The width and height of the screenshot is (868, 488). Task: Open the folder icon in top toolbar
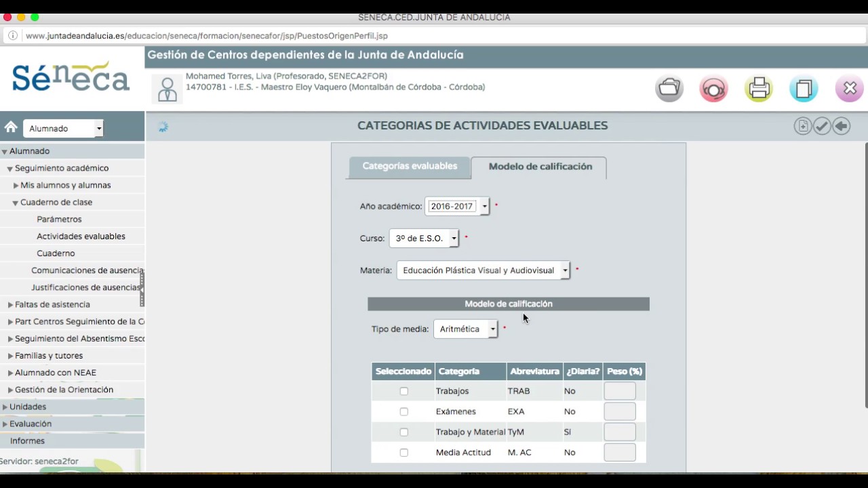pos(669,88)
